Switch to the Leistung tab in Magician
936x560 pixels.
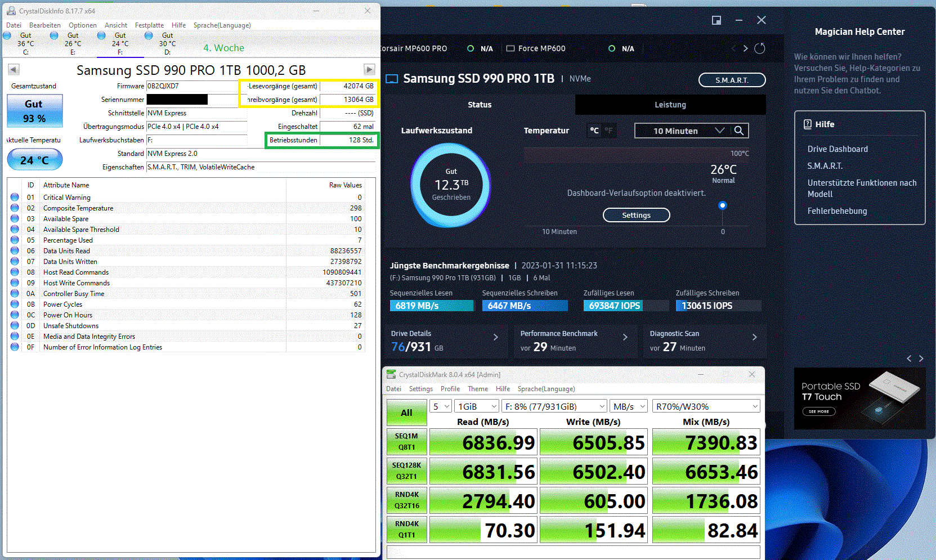pyautogui.click(x=670, y=105)
